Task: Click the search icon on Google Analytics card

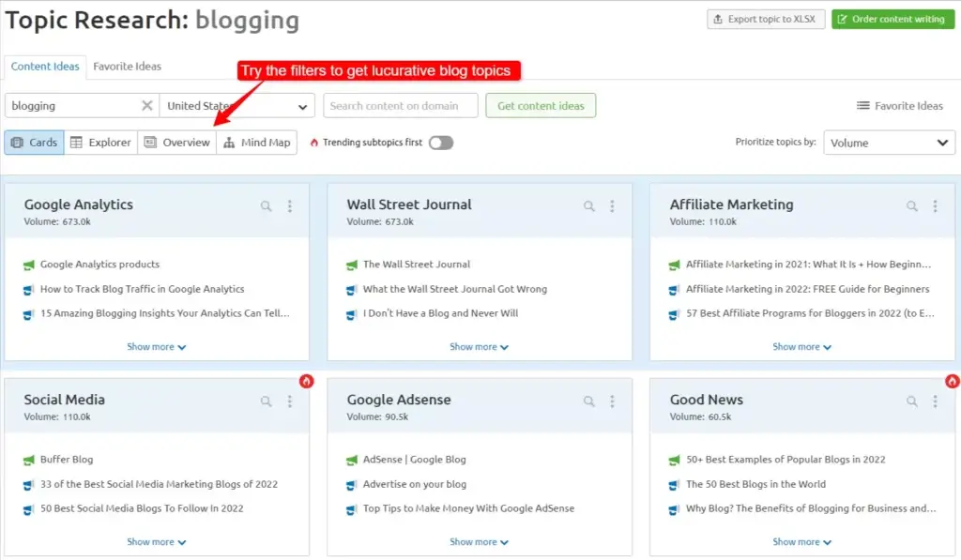Action: pyautogui.click(x=266, y=205)
